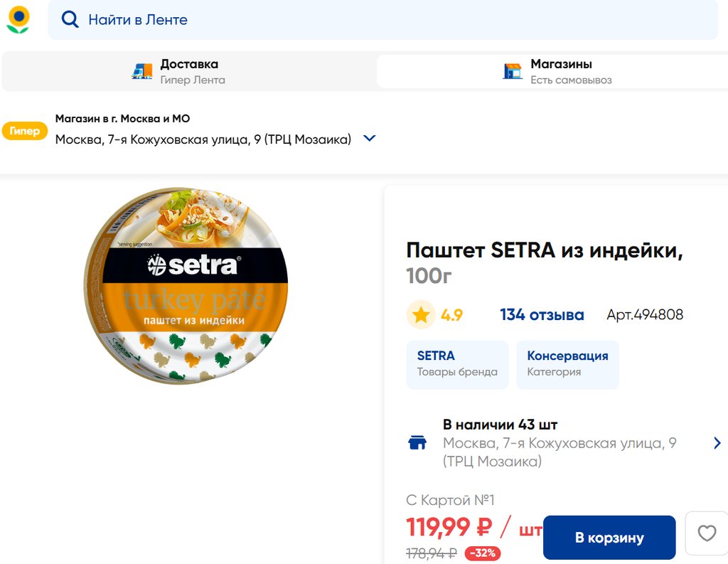Click the store pickup shop icon
728x564 pixels.
[513, 71]
